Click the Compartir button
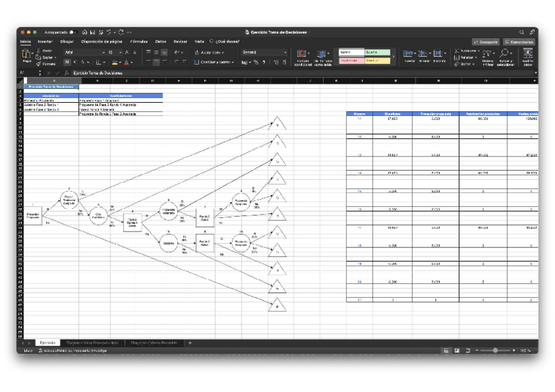 (x=486, y=41)
